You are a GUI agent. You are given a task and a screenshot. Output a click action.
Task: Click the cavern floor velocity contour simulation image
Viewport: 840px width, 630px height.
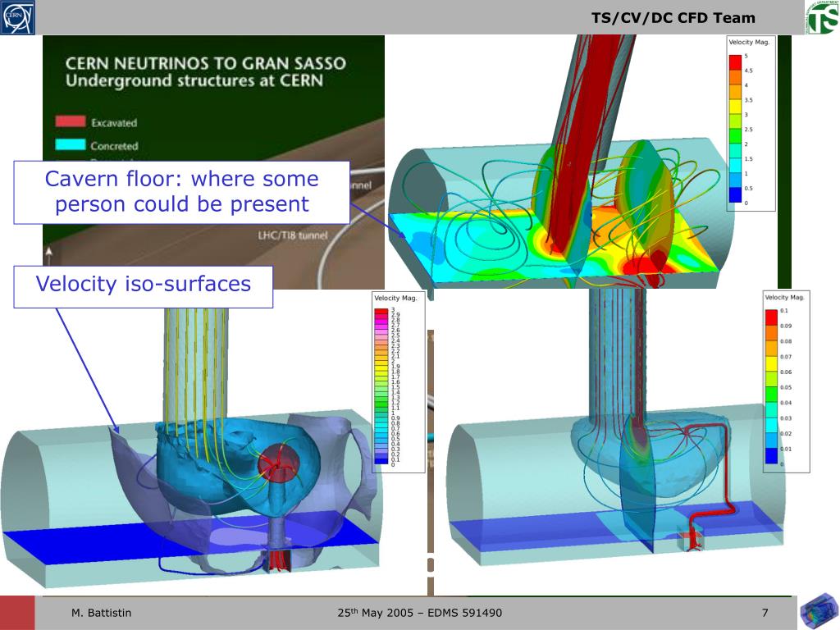click(559, 163)
